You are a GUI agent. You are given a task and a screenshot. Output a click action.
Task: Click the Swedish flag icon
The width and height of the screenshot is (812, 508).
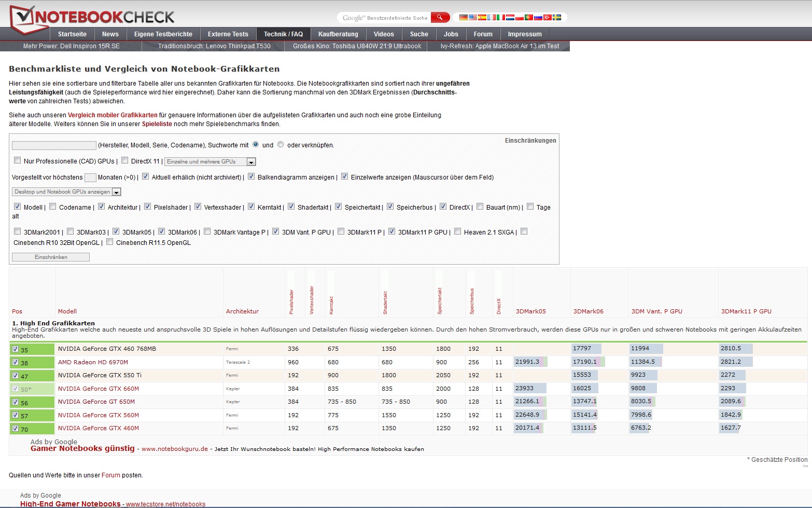pos(557,17)
